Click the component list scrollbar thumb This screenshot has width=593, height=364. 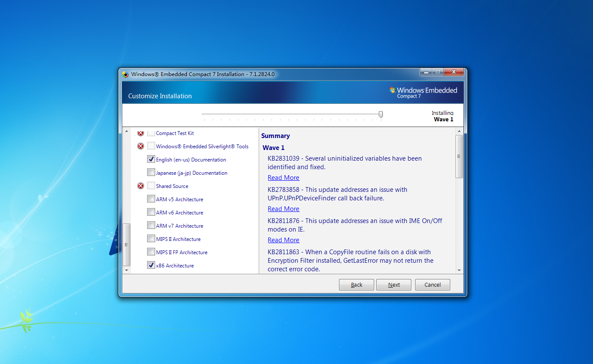[127, 245]
